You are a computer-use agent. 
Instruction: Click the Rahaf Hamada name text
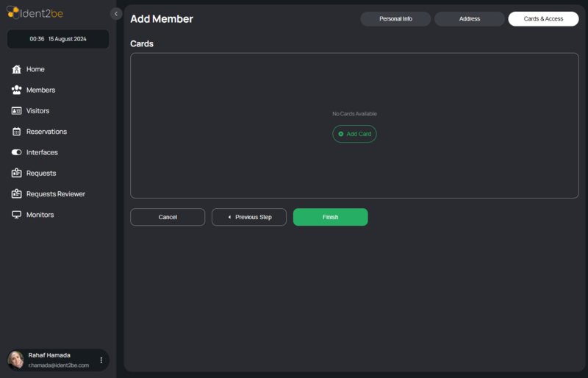pos(49,355)
